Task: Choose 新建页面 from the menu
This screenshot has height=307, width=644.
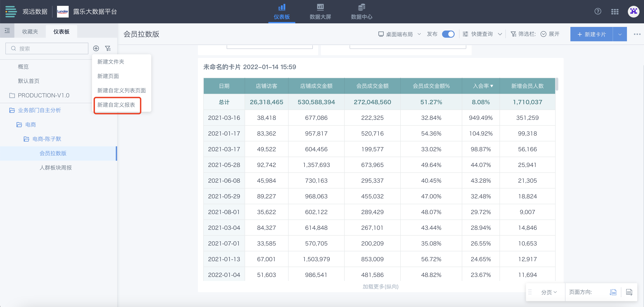Action: tap(108, 76)
